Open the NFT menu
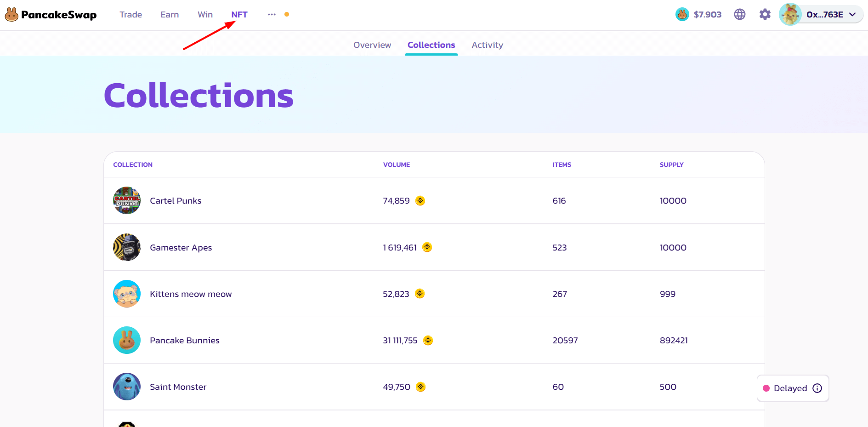The width and height of the screenshot is (868, 427). [239, 15]
